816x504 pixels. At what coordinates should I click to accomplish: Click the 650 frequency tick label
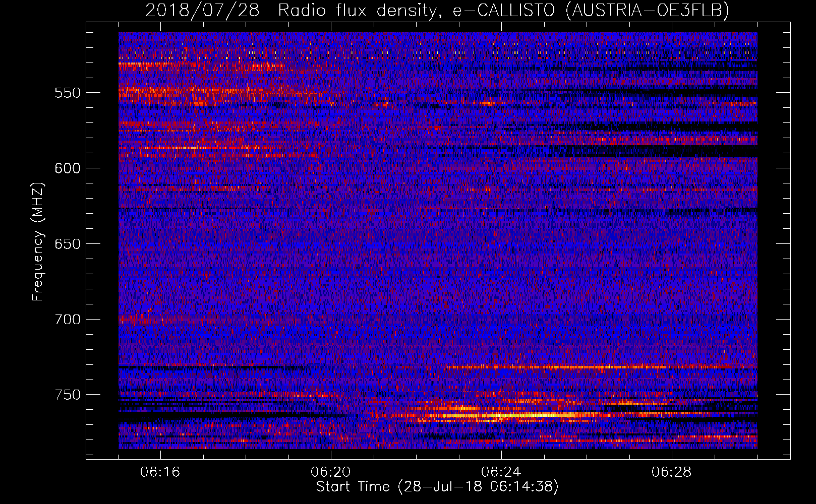click(x=68, y=244)
